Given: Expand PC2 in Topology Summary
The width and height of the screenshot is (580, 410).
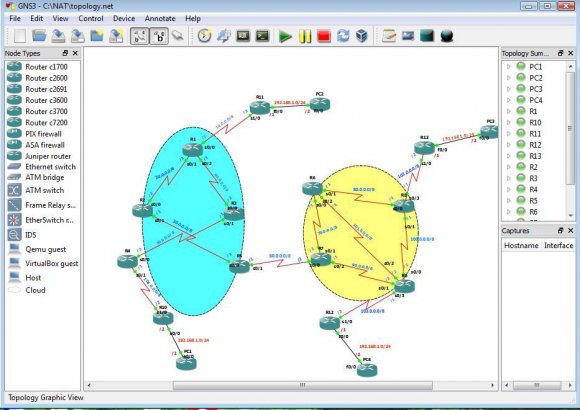Looking at the screenshot, I should click(x=509, y=78).
